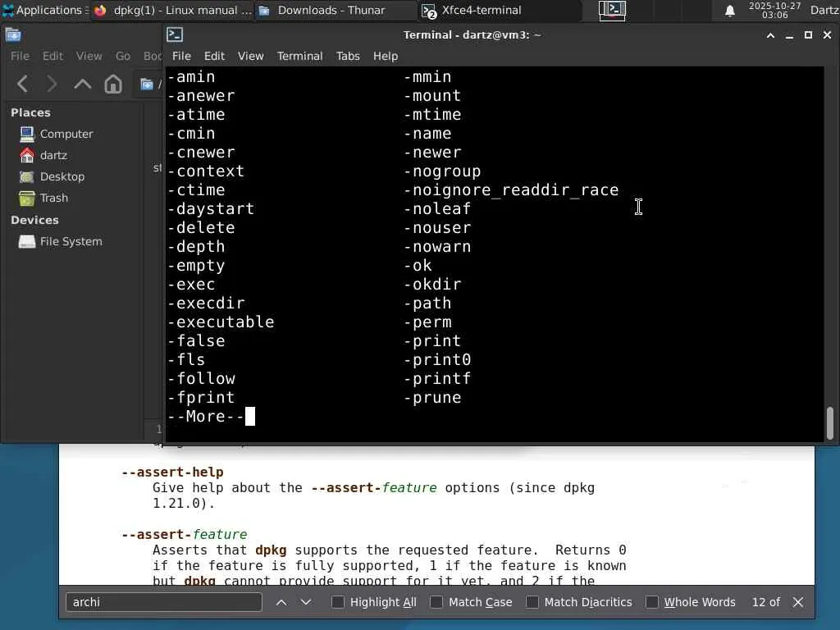This screenshot has height=630, width=840.
Task: Click '-executable' in terminal output
Action: pos(221,322)
